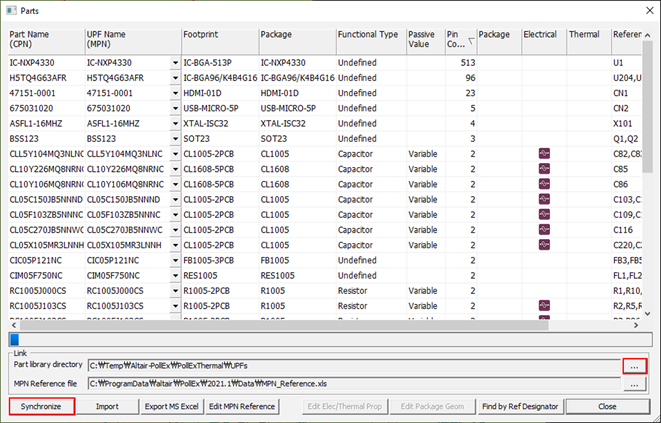
Task: Open UPF Name dropdown for 47151-0001
Action: pyautogui.click(x=175, y=93)
